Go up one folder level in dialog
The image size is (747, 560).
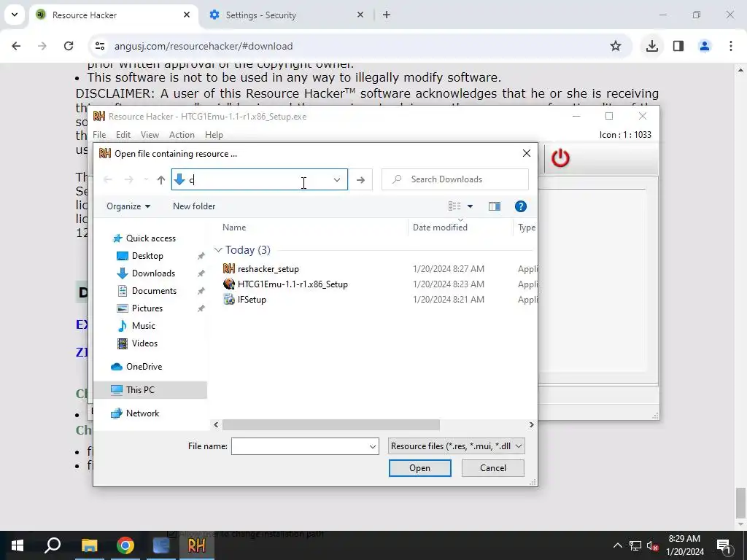click(161, 180)
